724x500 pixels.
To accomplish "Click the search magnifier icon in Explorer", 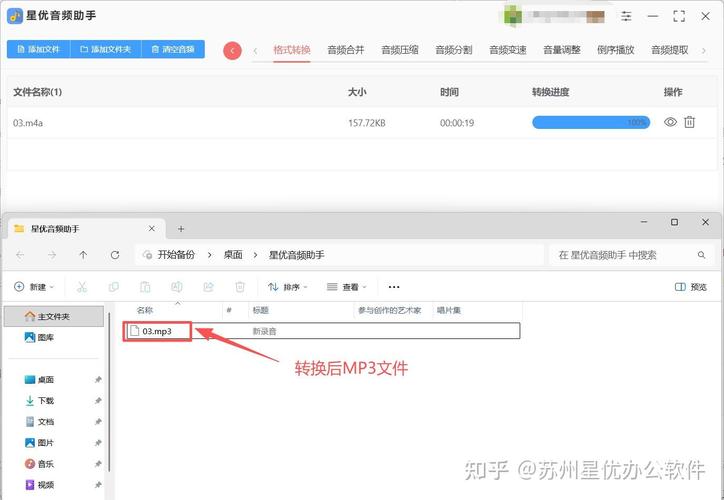I will (701, 255).
